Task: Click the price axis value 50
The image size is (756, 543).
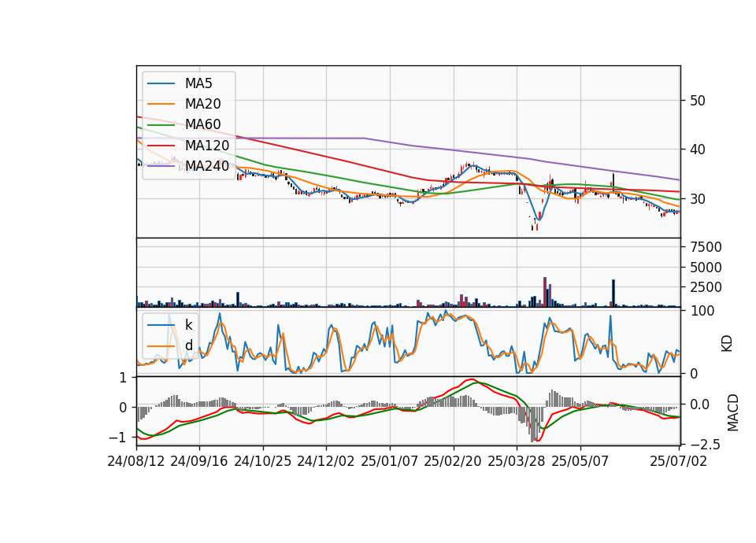Action: point(698,101)
